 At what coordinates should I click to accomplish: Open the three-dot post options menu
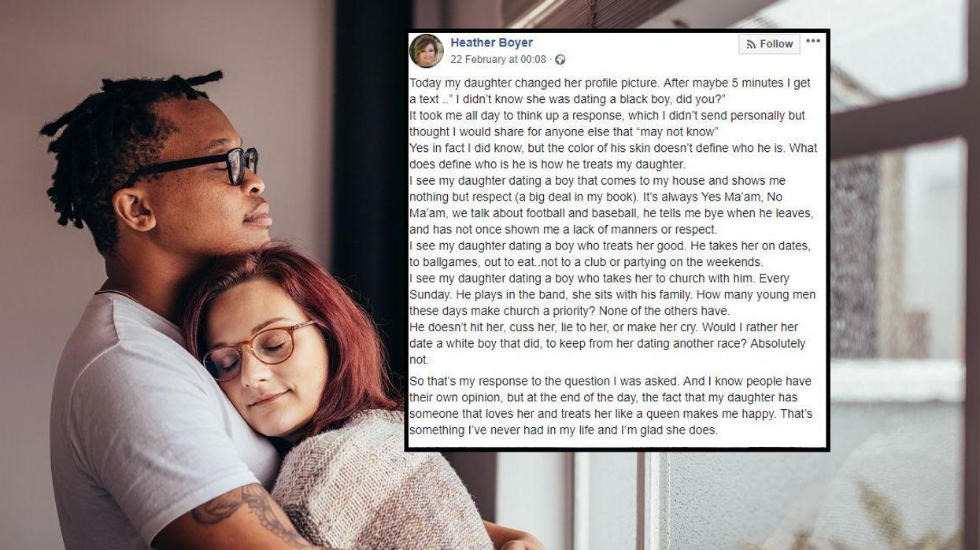coord(813,41)
